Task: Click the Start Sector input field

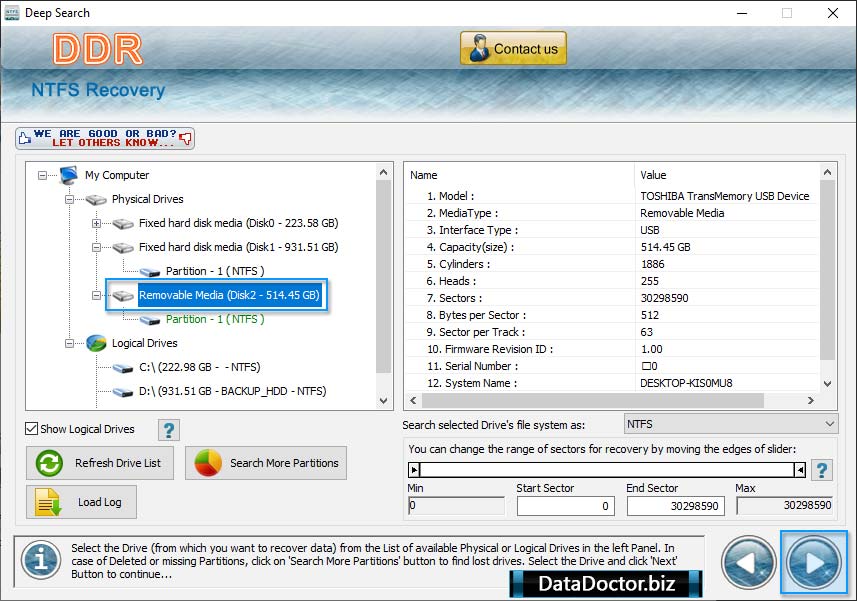Action: (566, 506)
